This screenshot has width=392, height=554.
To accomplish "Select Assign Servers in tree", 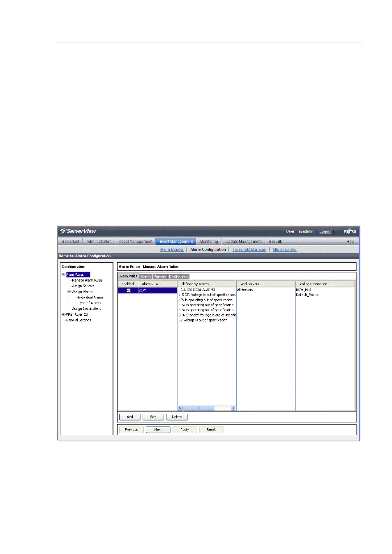I will pos(83,286).
